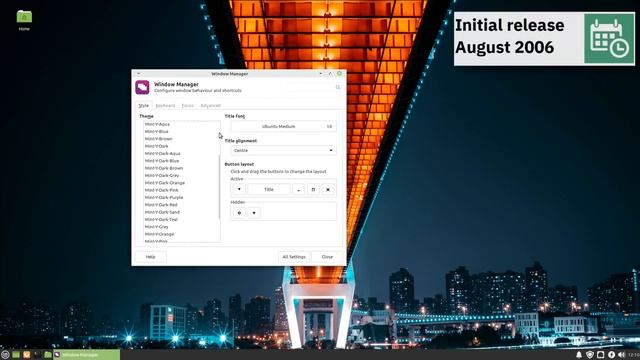Switch to the Advanced tab
640x360 pixels.
pos(211,105)
